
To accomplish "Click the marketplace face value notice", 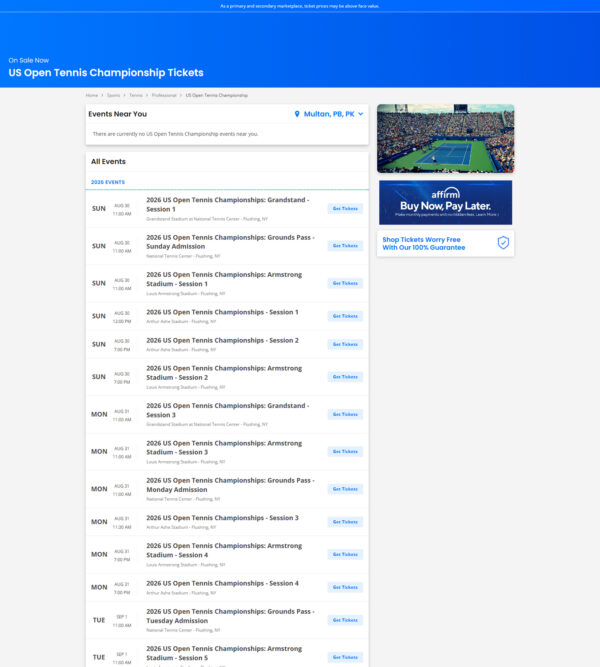I will (x=300, y=6).
